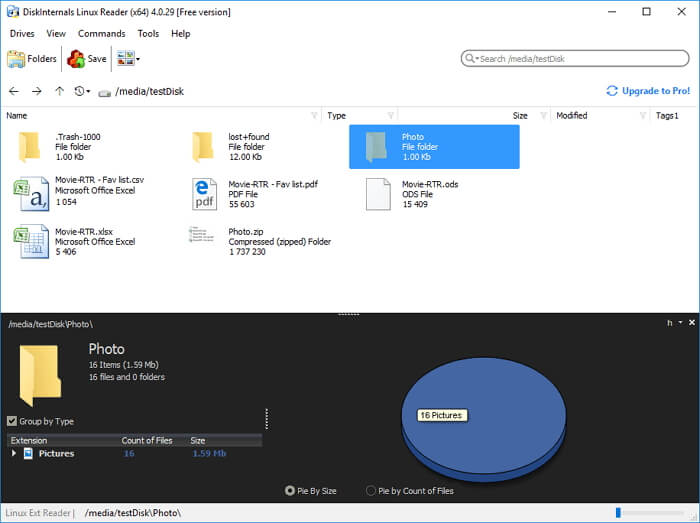Open the Movie-RTR - Fav list.pdf file
The width and height of the screenshot is (700, 523).
(x=205, y=193)
